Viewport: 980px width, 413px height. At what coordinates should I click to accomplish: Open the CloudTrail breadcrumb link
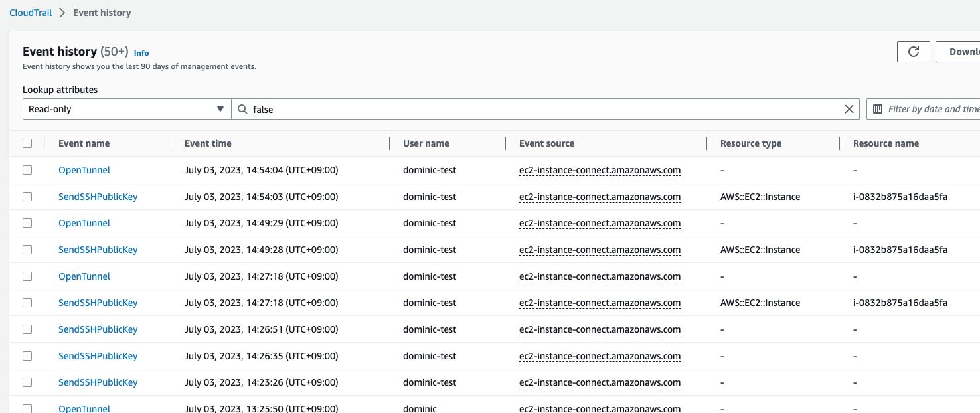(31, 13)
